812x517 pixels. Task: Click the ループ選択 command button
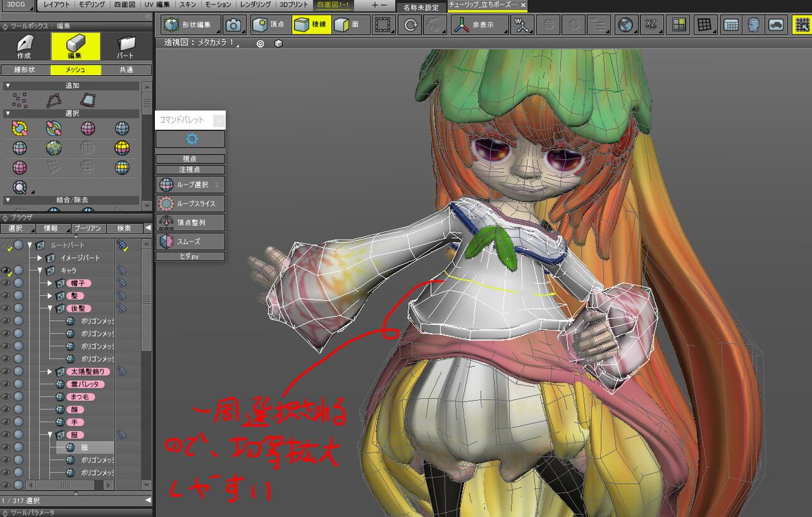tap(191, 185)
